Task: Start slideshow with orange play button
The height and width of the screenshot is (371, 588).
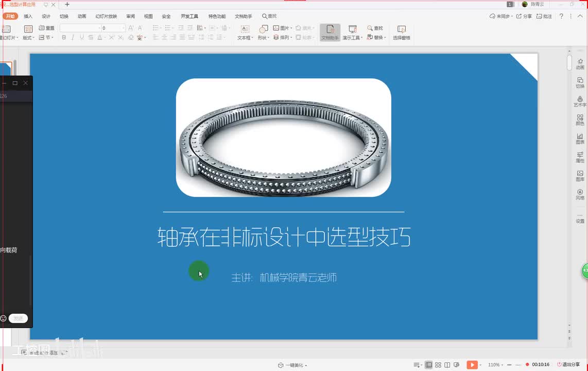Action: pyautogui.click(x=472, y=365)
